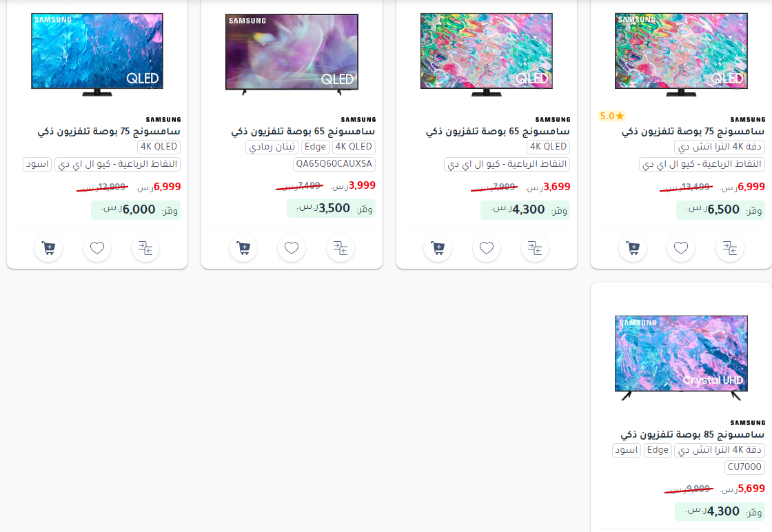Image resolution: width=772 pixels, height=532 pixels.
Task: Favorite the 5.0-rated 75-inch Samsung TV
Action: [x=681, y=248]
